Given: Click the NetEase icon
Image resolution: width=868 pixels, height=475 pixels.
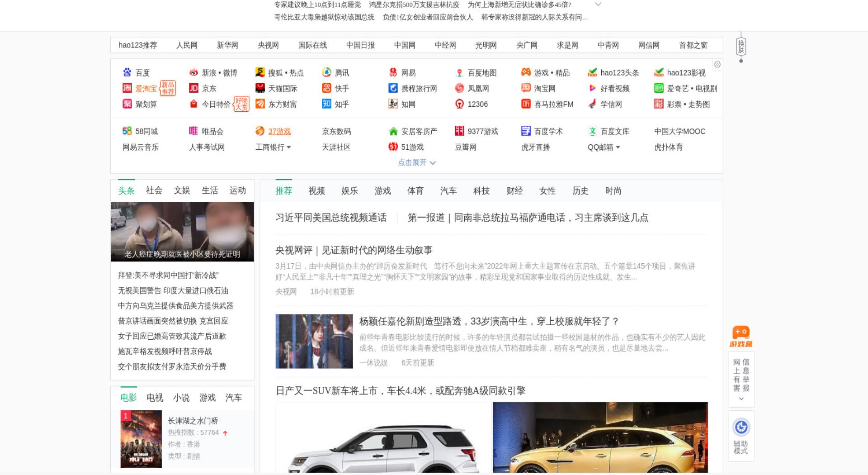Looking at the screenshot, I should 393,72.
